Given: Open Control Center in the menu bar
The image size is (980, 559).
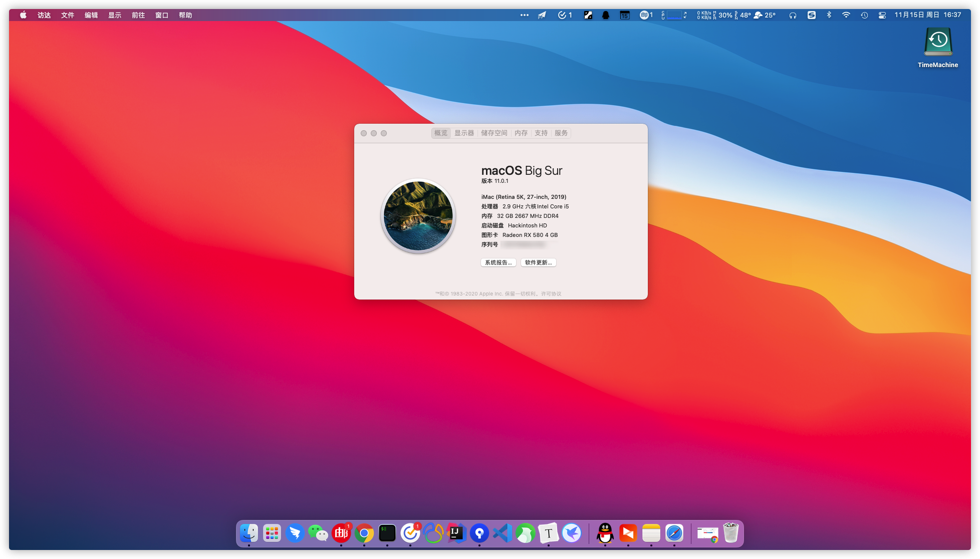Looking at the screenshot, I should [882, 15].
